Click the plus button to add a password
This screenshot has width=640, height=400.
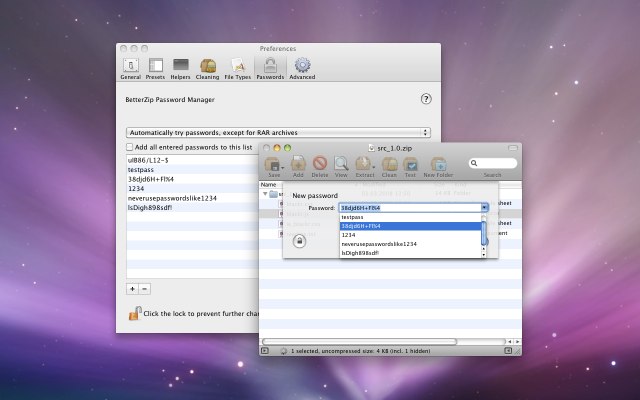132,288
